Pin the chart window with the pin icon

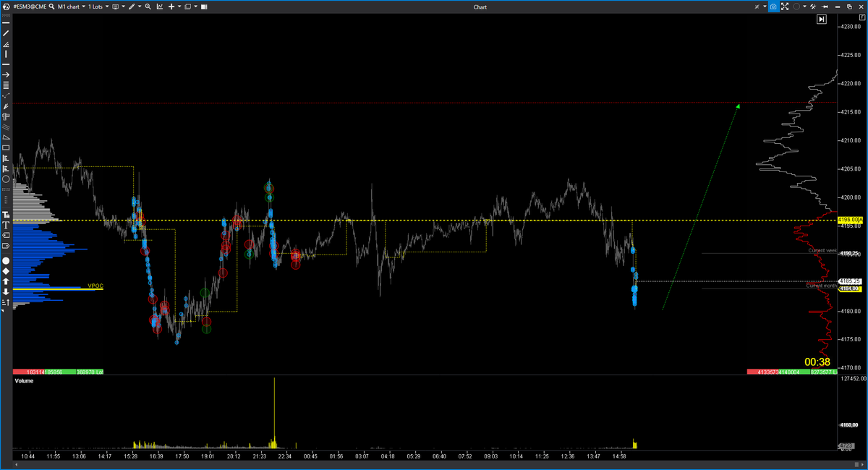(x=825, y=7)
